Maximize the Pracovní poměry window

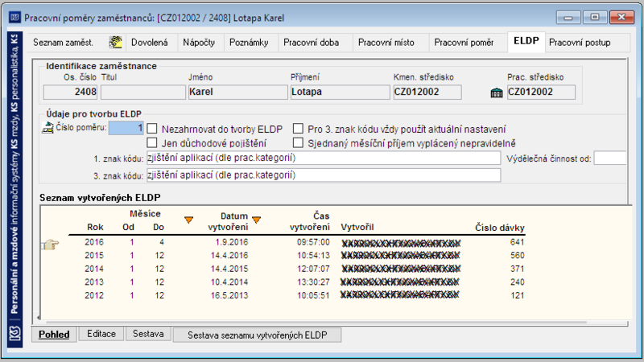[x=595, y=18]
